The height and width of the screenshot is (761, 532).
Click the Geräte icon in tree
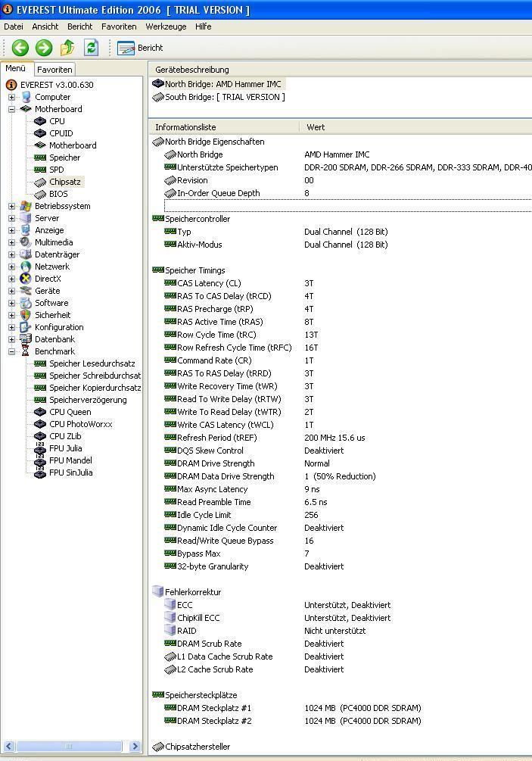[26, 291]
